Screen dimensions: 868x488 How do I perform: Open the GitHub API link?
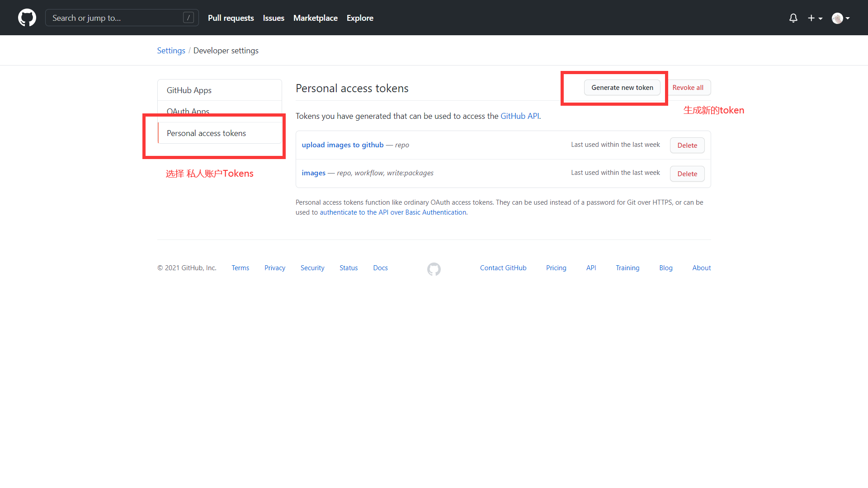coord(519,116)
